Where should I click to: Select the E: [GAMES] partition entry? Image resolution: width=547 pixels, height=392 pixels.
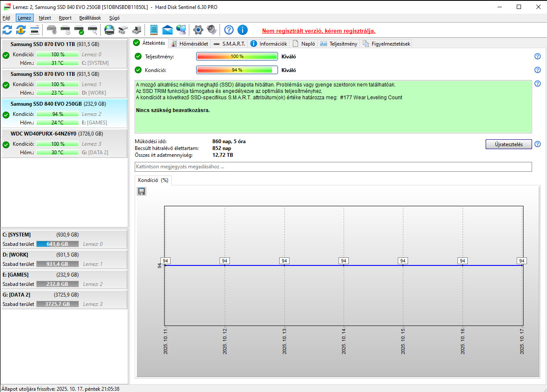(64, 280)
